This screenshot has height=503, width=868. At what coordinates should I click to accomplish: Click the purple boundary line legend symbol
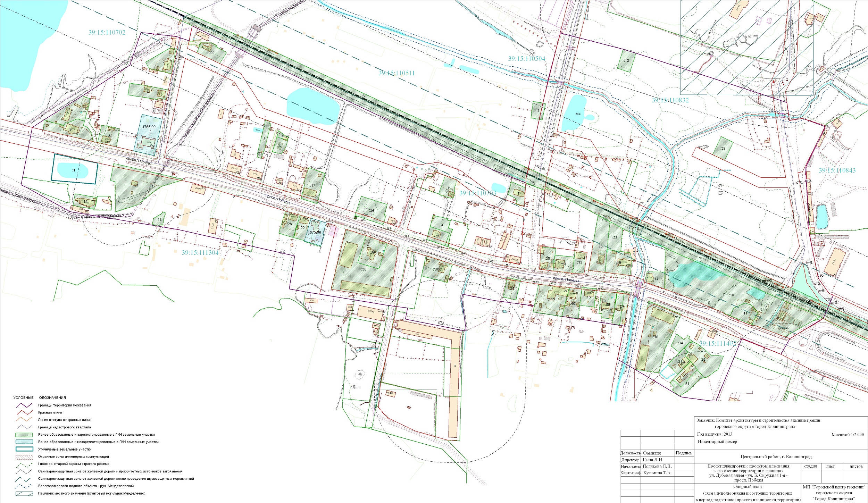(x=24, y=405)
